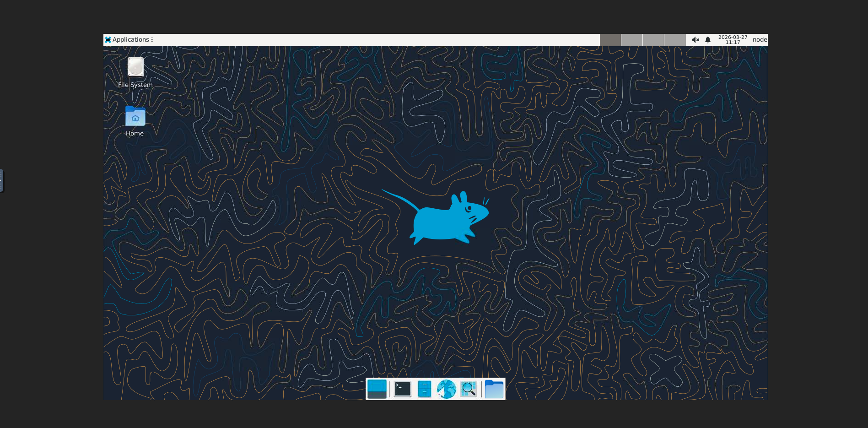This screenshot has height=428, width=868.
Task: Switch to the first workspace
Action: tap(610, 40)
